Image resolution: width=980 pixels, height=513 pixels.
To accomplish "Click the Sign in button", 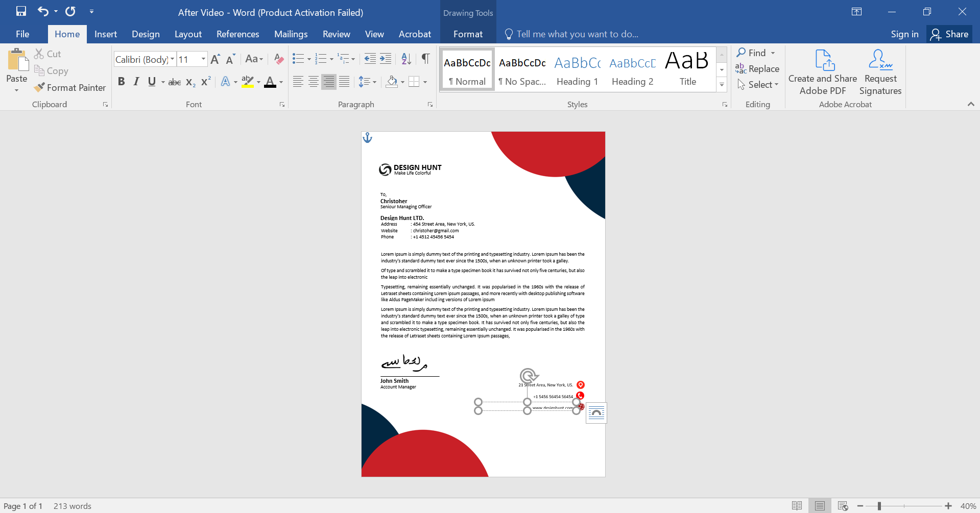I will coord(904,34).
